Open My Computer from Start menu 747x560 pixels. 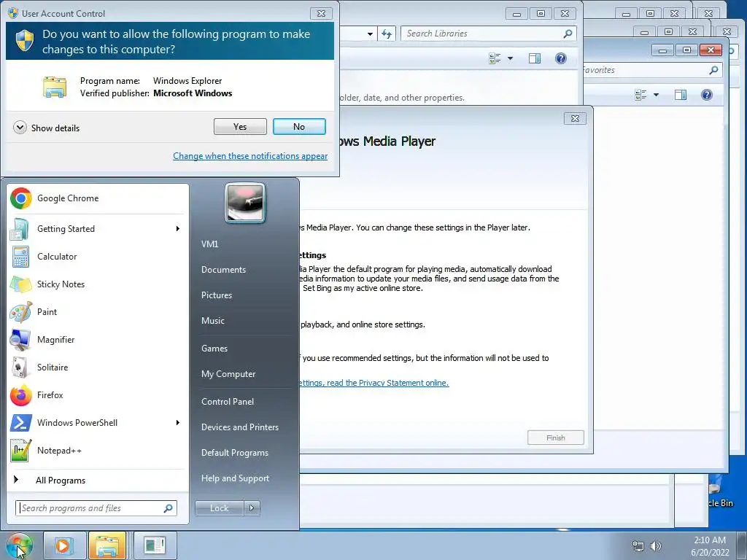point(228,374)
